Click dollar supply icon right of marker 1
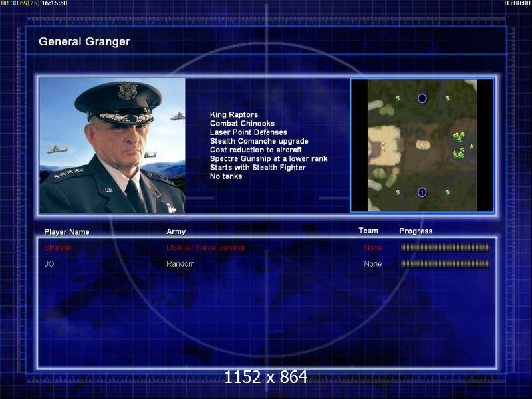Image resolution: width=532 pixels, height=399 pixels. coord(448,192)
